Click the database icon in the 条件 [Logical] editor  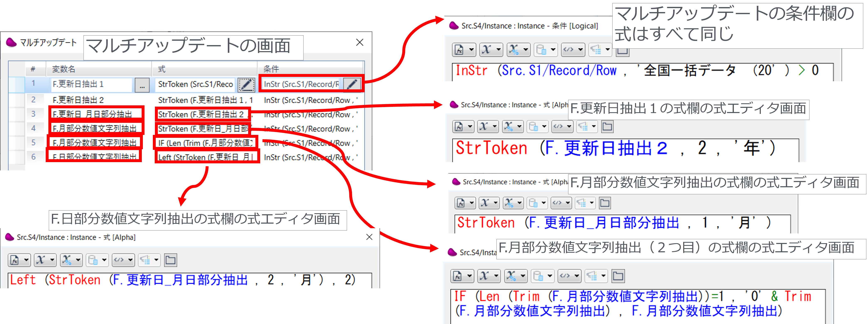(541, 50)
